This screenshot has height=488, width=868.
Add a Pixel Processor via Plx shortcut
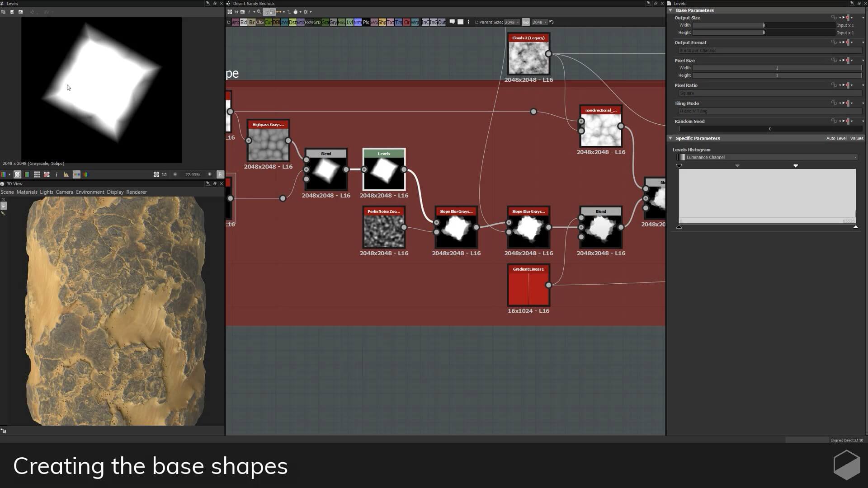[x=366, y=22]
